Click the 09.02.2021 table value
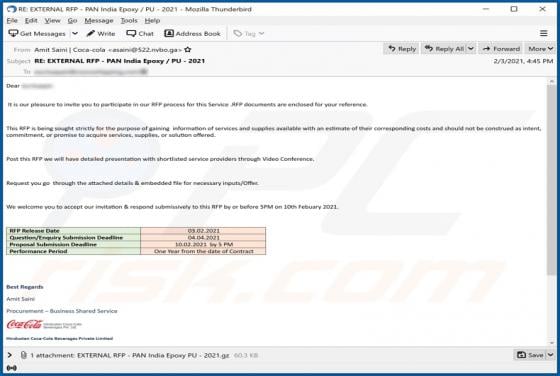This screenshot has height=376, width=560. tap(204, 231)
